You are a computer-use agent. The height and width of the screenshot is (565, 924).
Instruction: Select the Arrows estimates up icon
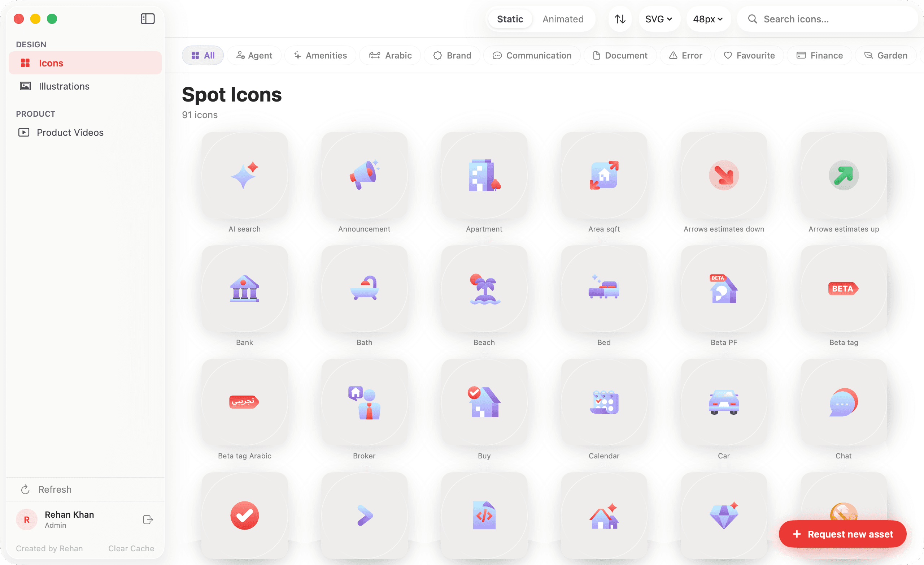point(844,175)
